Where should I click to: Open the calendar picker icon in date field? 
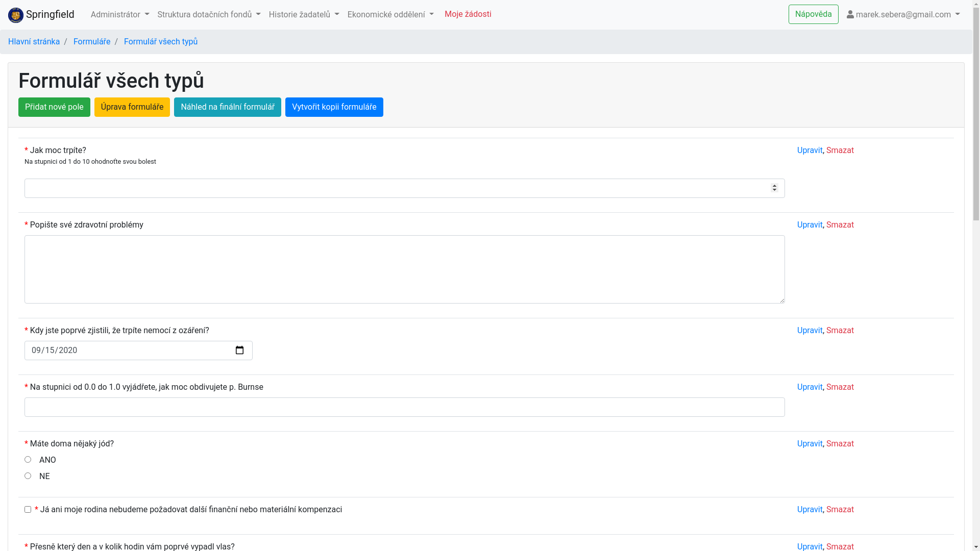(239, 350)
